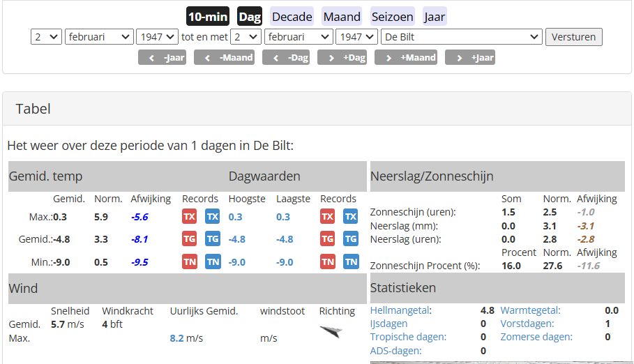Go back one year with -Jaar button

[x=163, y=57]
